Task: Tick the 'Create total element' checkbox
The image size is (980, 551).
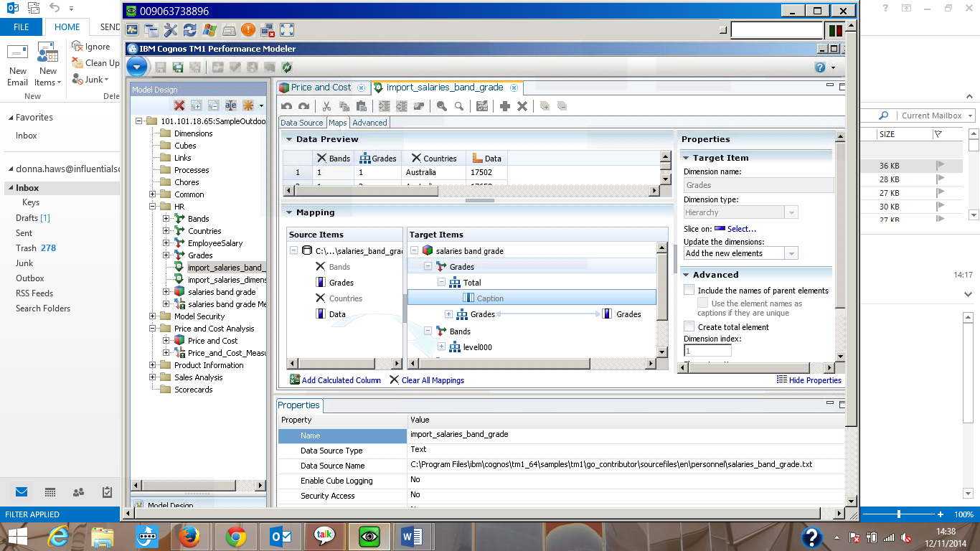Action: [x=689, y=327]
